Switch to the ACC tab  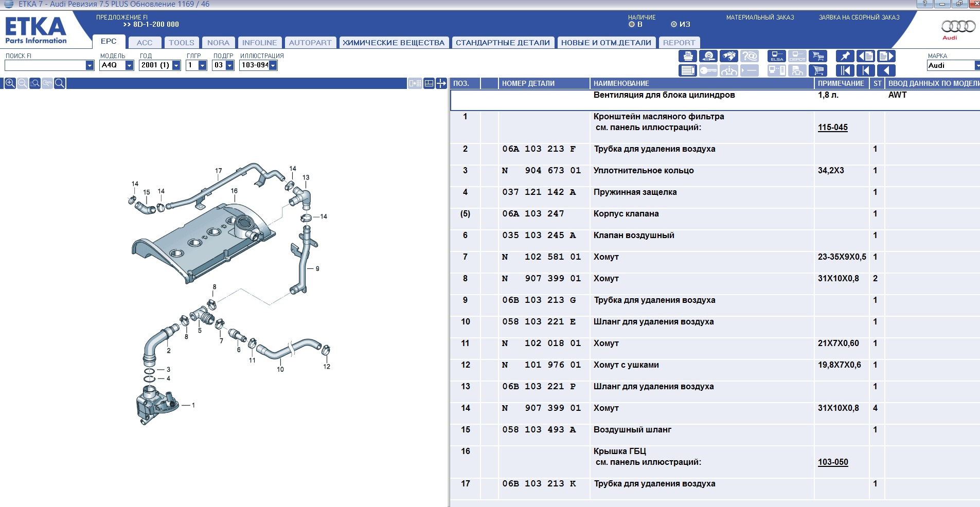click(x=145, y=43)
